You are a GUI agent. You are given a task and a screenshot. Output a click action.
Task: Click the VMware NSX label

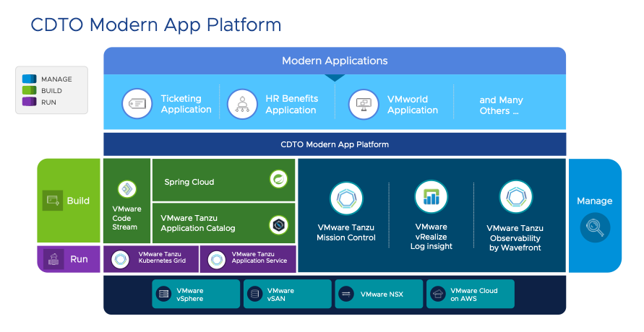point(382,294)
